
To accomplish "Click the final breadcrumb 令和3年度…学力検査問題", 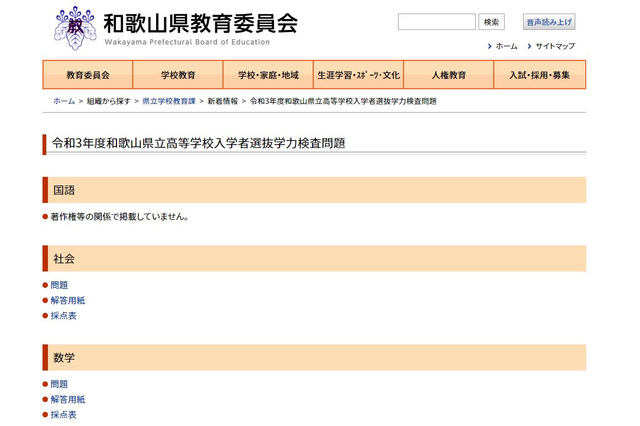I will [x=343, y=101].
